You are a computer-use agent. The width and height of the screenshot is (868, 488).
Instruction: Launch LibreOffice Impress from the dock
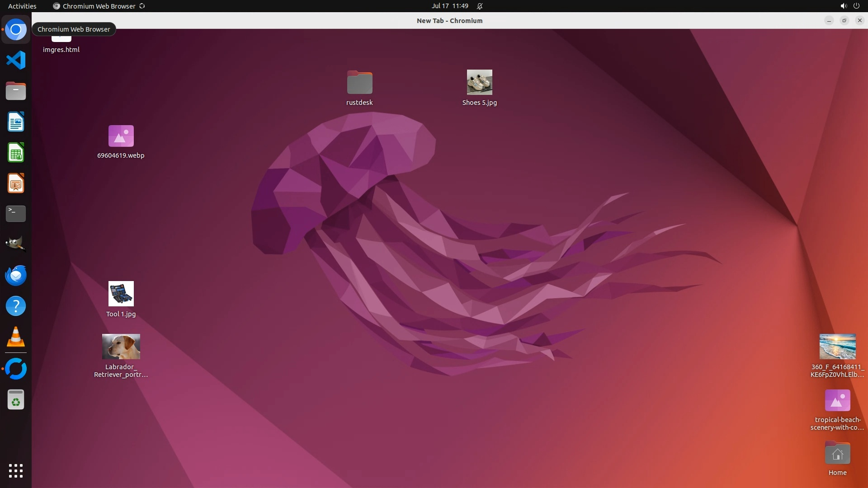[16, 183]
